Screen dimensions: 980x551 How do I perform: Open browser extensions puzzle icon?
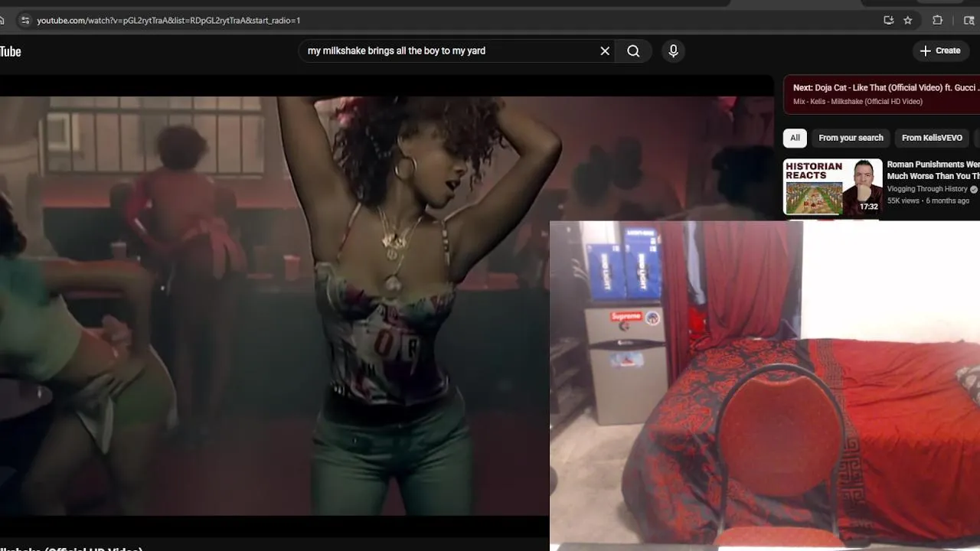937,21
